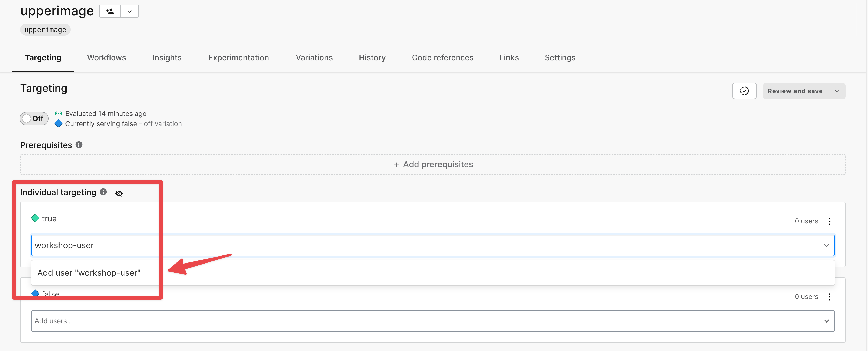Viewport: 868px width, 351px height.
Task: Expand the true variation users dropdown chevron
Action: pos(826,245)
